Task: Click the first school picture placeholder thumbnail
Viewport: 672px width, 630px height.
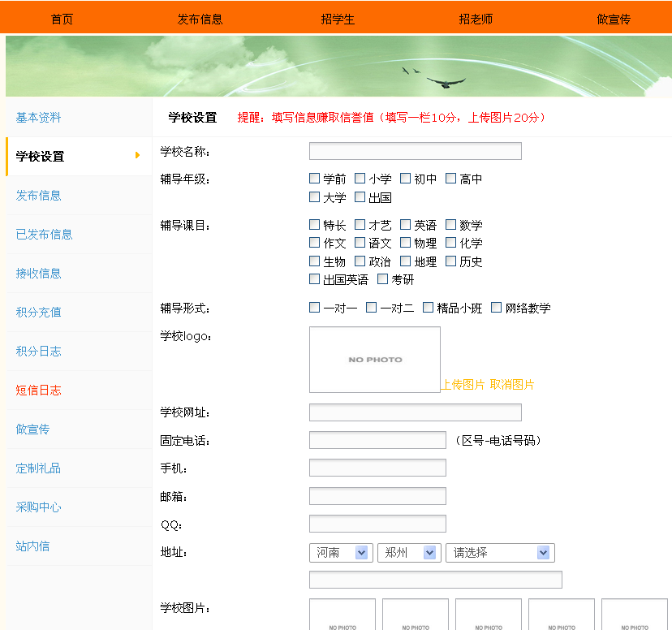Action: click(342, 615)
